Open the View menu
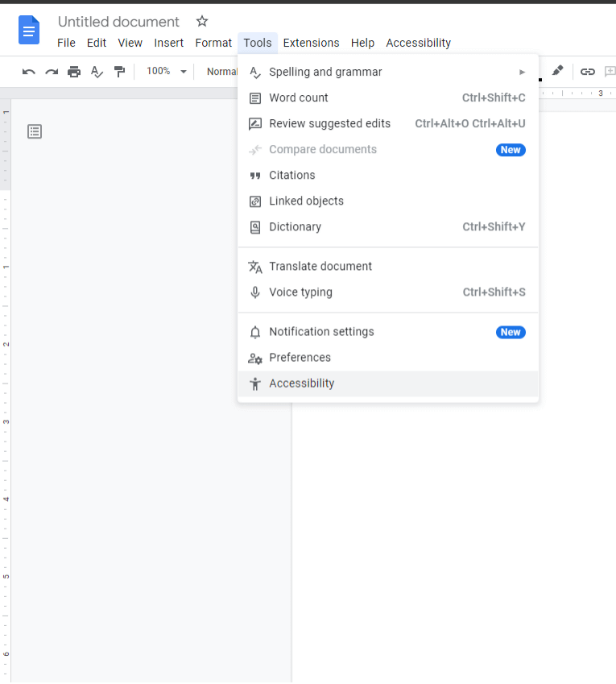 [x=130, y=43]
